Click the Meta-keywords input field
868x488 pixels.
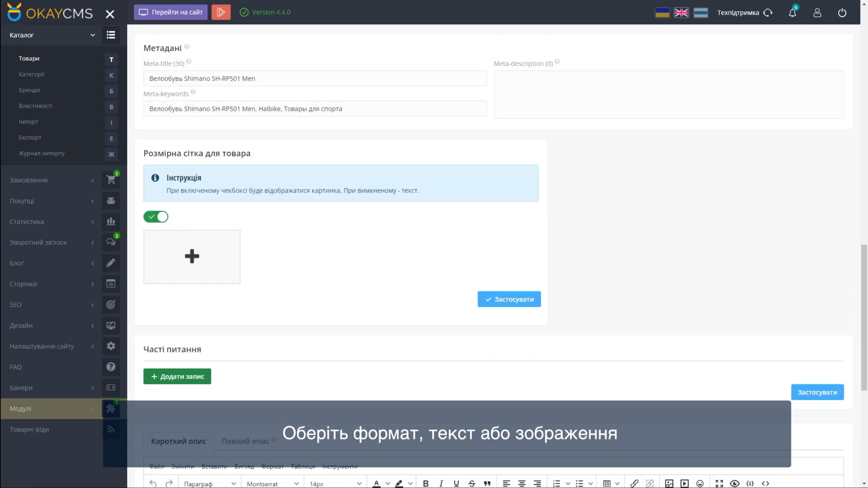[315, 109]
